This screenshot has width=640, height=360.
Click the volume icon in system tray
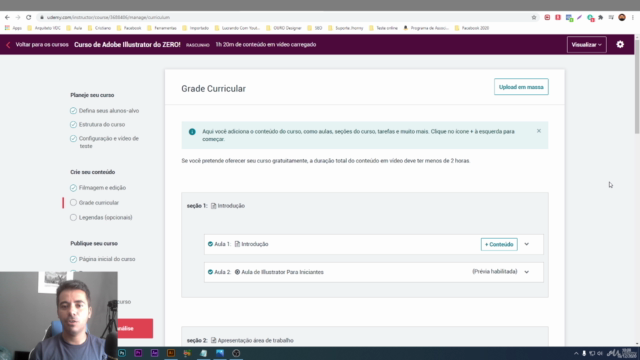pyautogui.click(x=600, y=353)
